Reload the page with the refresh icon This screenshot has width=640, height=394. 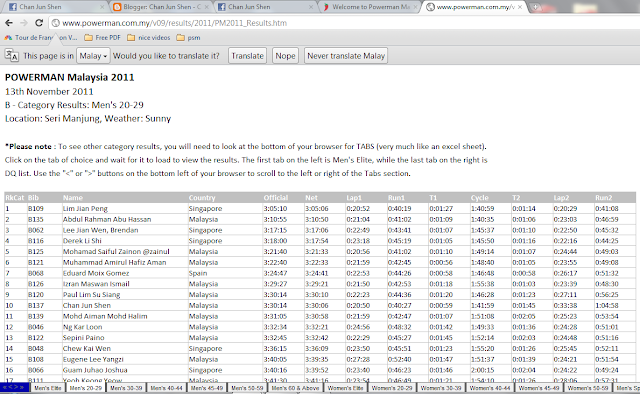[x=39, y=23]
